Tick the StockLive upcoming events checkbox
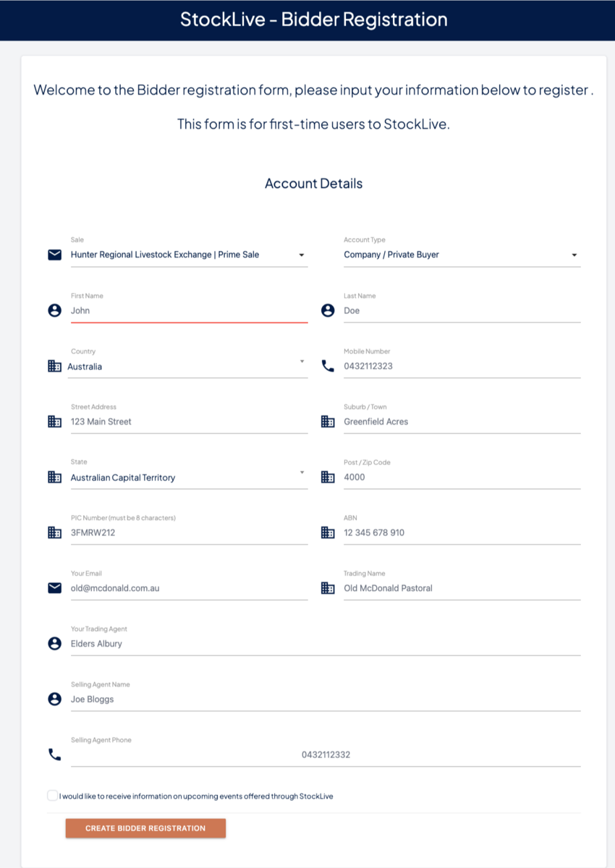The image size is (615, 868). coord(52,796)
